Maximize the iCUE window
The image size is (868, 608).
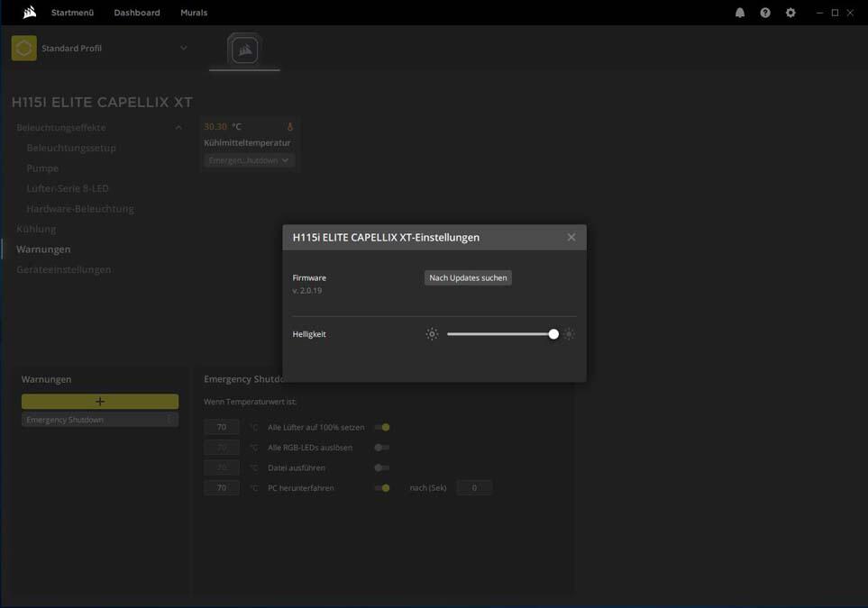click(x=835, y=13)
